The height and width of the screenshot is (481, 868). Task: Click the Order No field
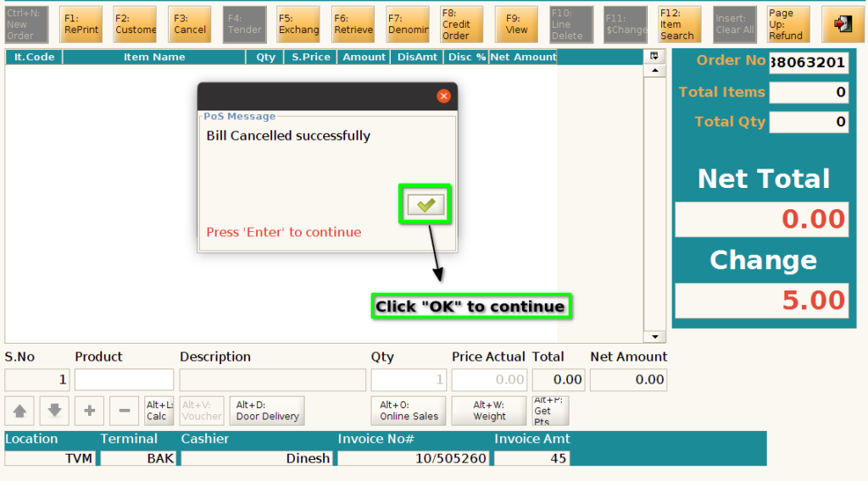[809, 62]
